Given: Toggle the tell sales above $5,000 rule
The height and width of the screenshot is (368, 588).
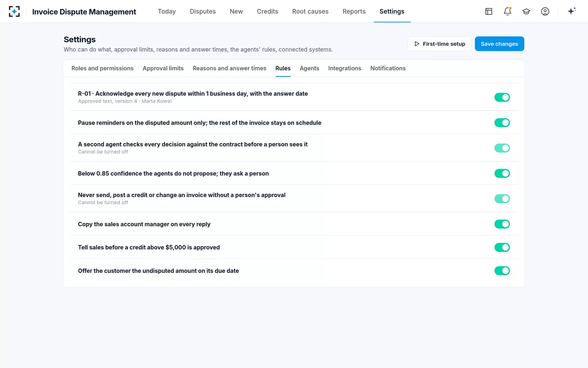Looking at the screenshot, I should point(502,247).
